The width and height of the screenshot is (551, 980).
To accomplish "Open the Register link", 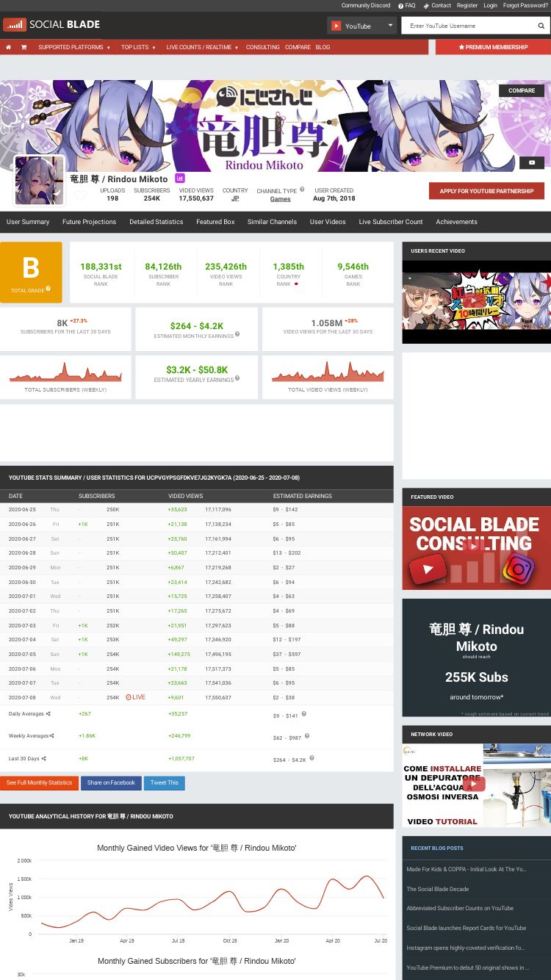I will (467, 5).
